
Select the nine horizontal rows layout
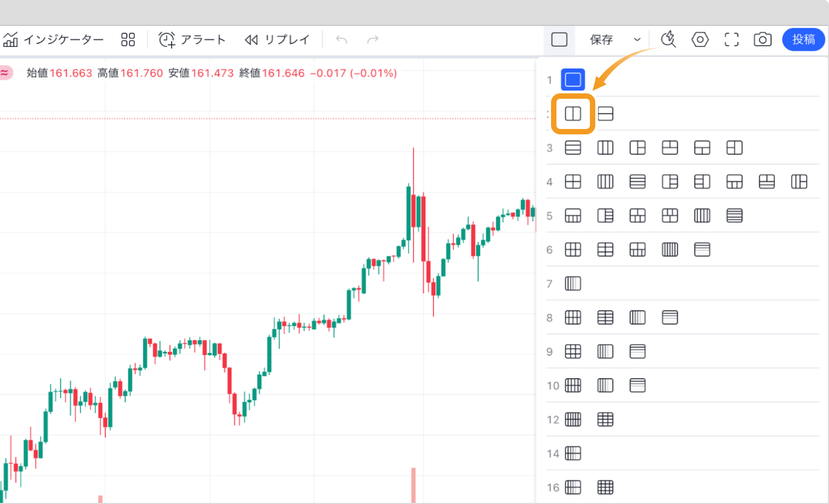637,352
